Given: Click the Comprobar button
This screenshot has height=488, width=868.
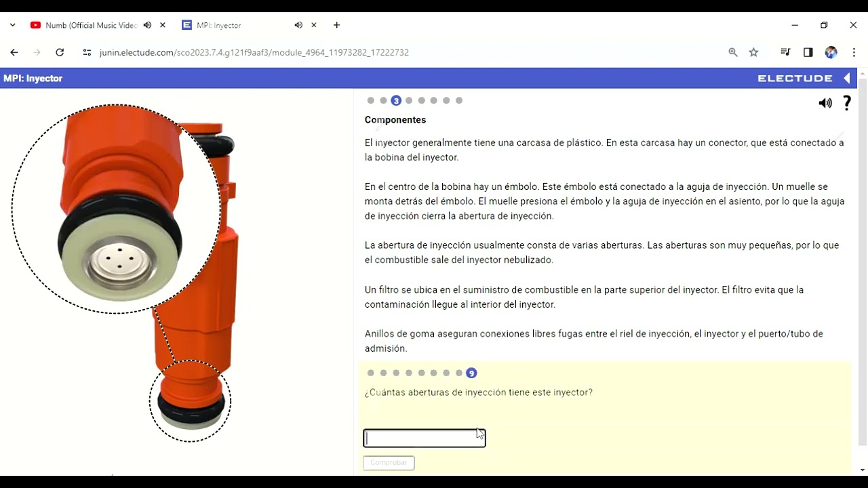Looking at the screenshot, I should point(389,462).
